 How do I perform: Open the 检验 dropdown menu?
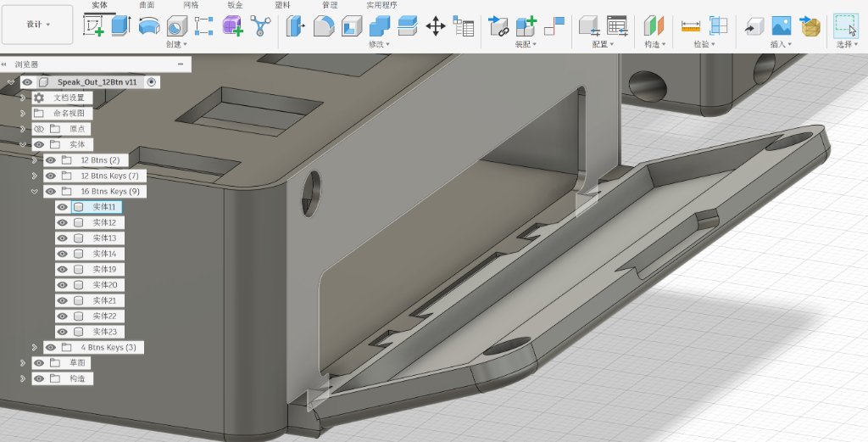pos(704,44)
